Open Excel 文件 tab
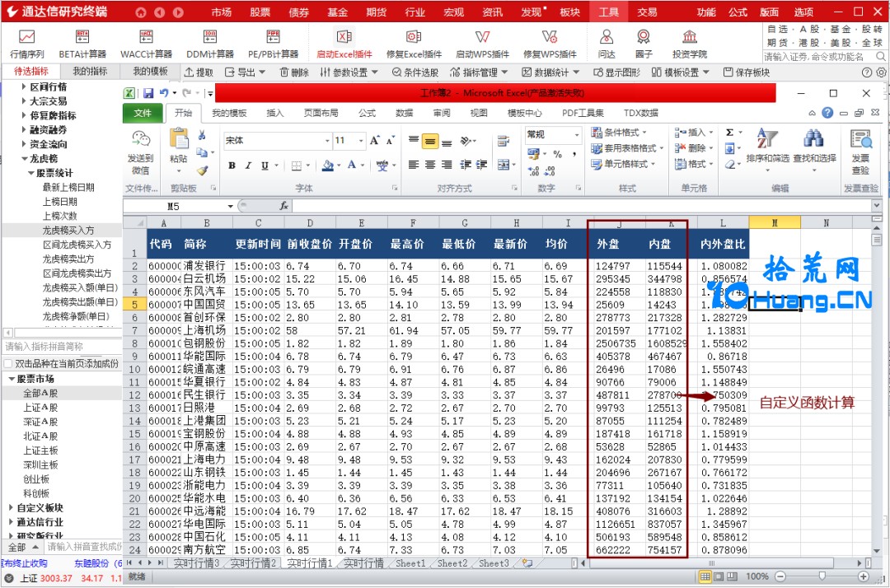Viewport: 890px width, 588px height. tap(143, 113)
